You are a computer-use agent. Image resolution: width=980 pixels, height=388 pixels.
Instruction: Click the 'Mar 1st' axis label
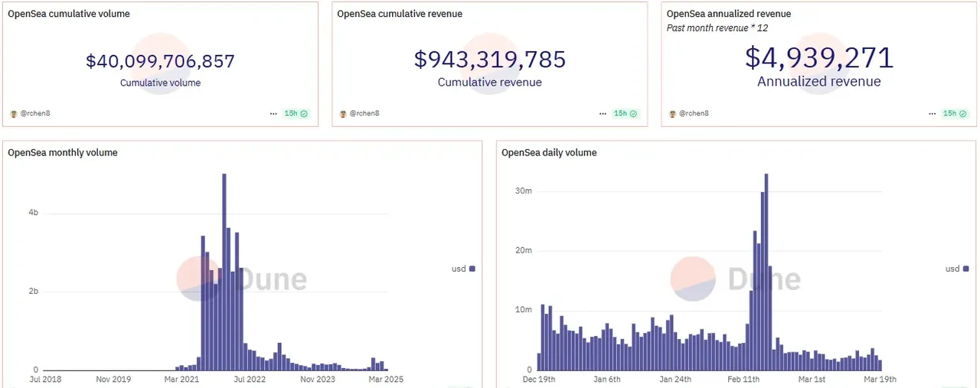coord(812,379)
